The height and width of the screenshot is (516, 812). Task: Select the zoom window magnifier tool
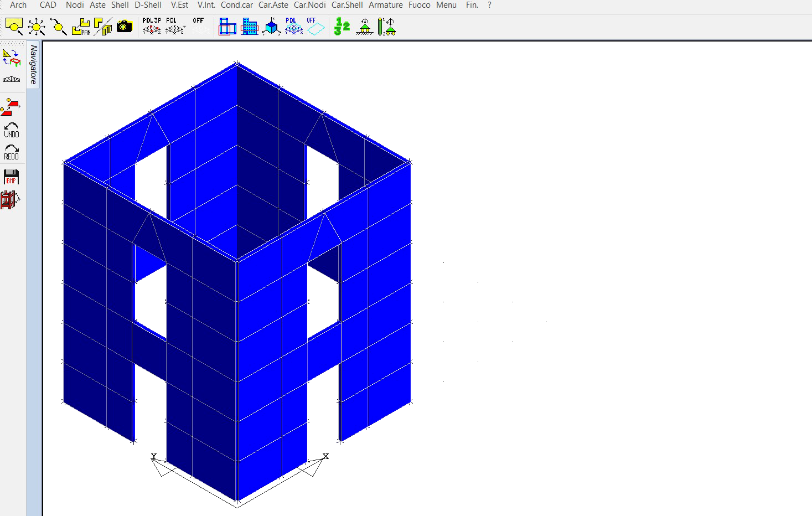(14, 27)
